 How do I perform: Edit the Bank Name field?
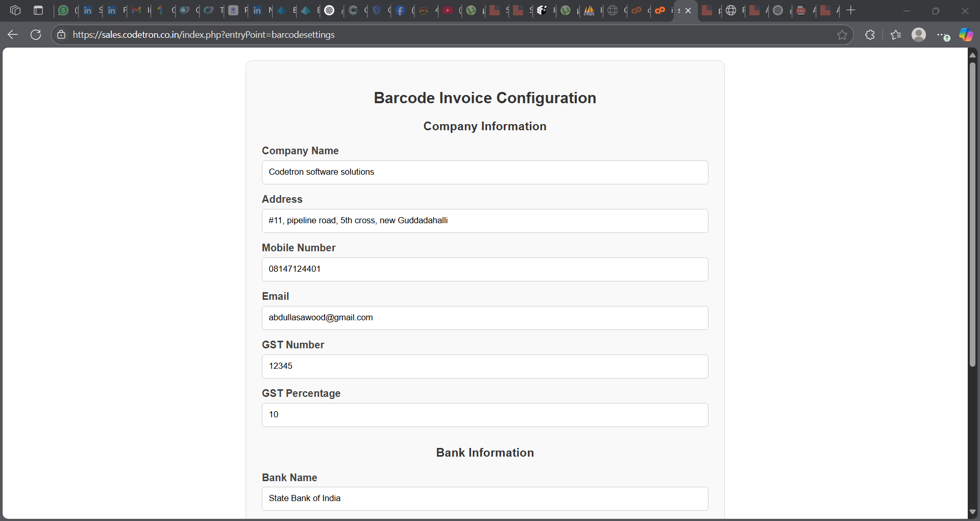coord(485,499)
